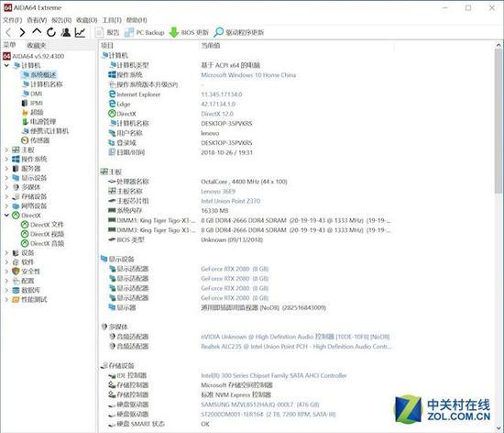Select IPMI in the tree

pos(32,103)
